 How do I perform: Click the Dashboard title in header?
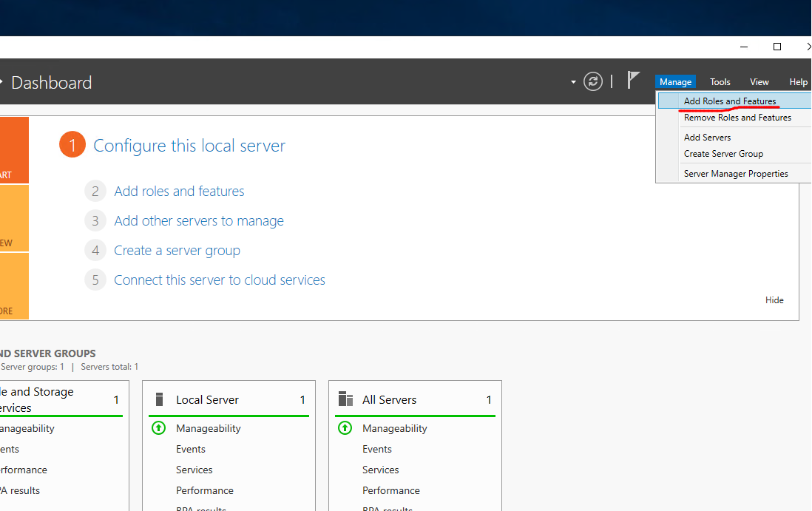tap(51, 83)
